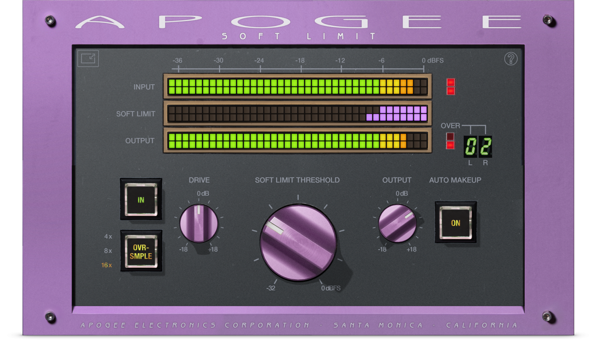The width and height of the screenshot is (597, 364).
Task: Select 4x oversampling rate
Action: pyautogui.click(x=108, y=236)
